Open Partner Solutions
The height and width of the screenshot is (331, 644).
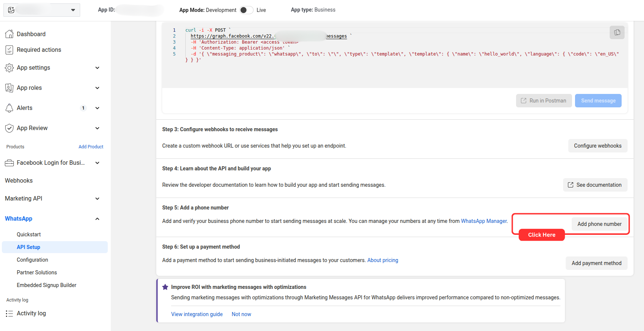pyautogui.click(x=37, y=272)
